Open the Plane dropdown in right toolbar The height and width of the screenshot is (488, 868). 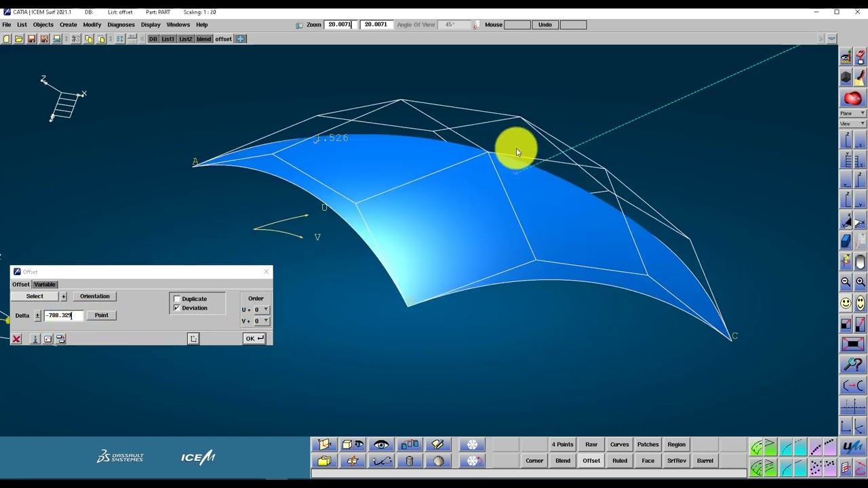(853, 113)
